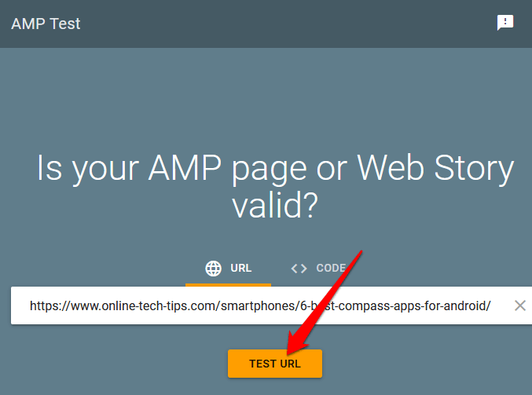Click the AMP Test header title
The image size is (532, 395).
[46, 23]
